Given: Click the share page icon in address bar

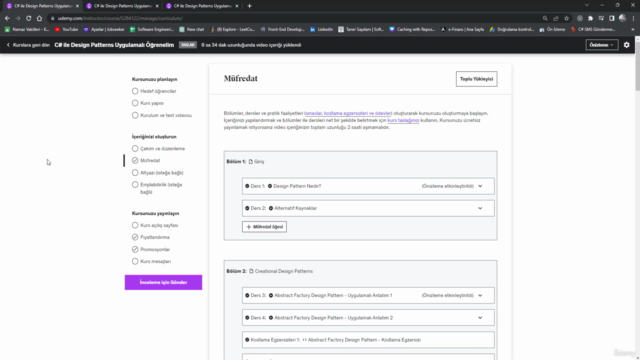Looking at the screenshot, I should [556, 18].
